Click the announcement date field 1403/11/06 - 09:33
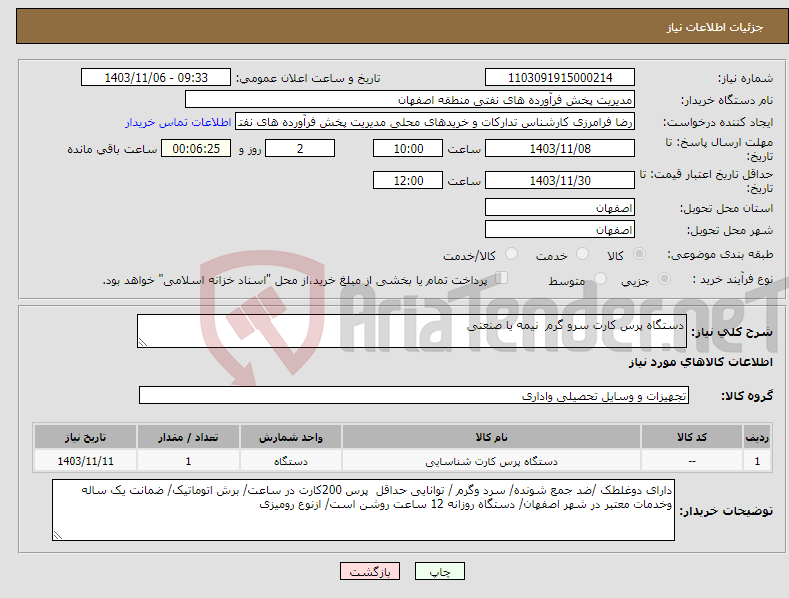The height and width of the screenshot is (598, 789). (x=155, y=78)
